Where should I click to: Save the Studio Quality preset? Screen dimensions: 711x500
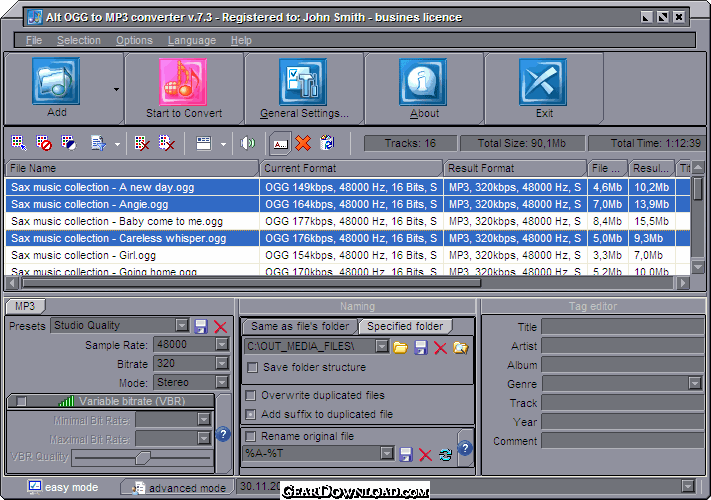201,326
